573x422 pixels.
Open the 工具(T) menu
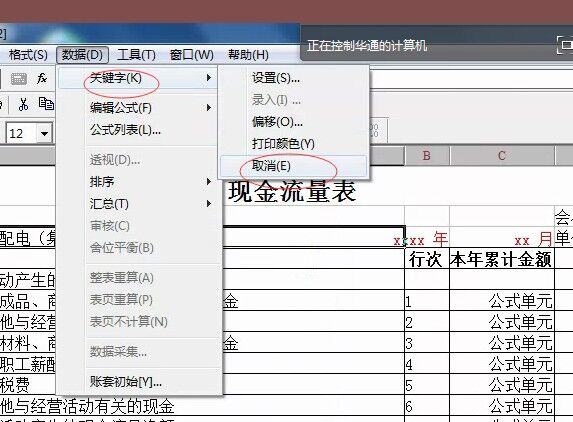pyautogui.click(x=136, y=55)
